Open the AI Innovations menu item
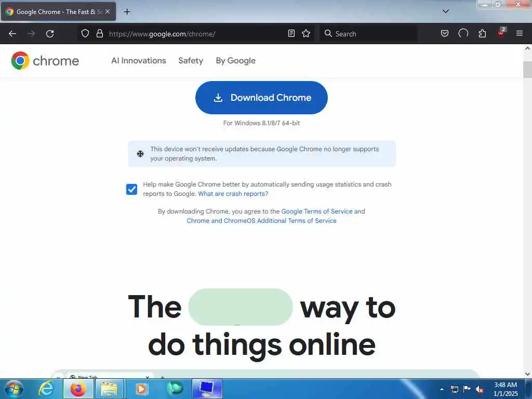This screenshot has height=399, width=532. pyautogui.click(x=138, y=61)
